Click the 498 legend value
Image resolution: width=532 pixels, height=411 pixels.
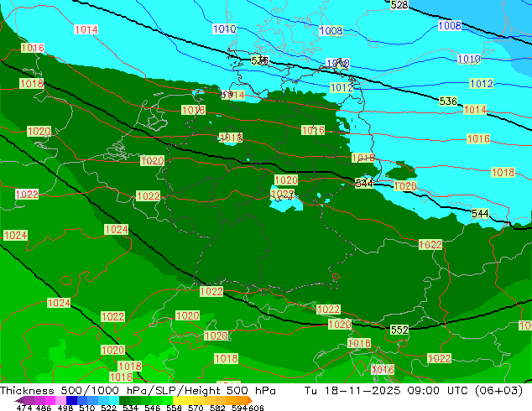click(65, 408)
